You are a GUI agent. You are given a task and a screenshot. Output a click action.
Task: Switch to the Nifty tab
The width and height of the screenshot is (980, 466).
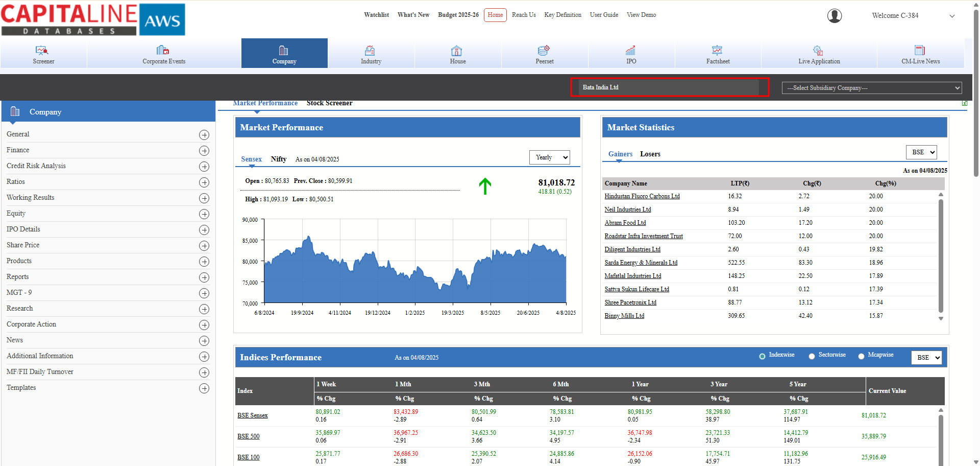pos(278,159)
